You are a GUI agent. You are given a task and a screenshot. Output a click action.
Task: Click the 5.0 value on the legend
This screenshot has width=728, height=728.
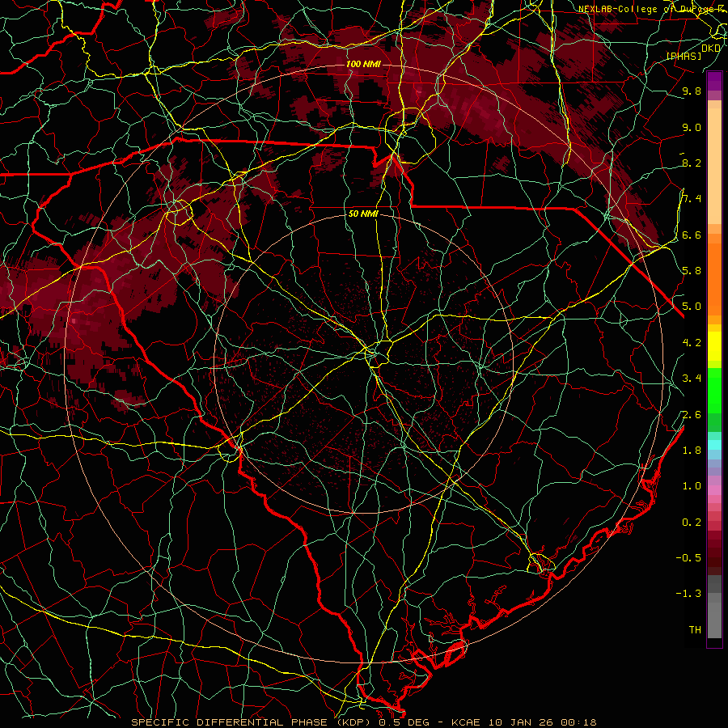tap(692, 307)
